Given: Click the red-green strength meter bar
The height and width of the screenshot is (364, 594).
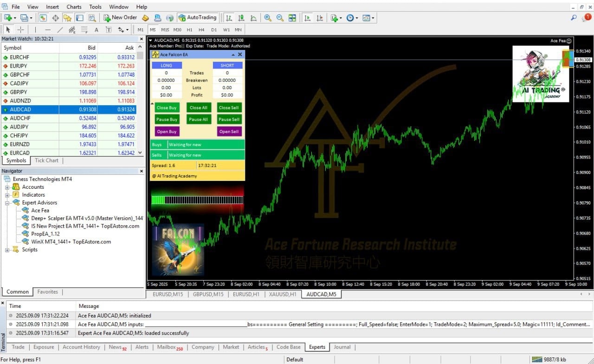Looking at the screenshot, I should (197, 199).
